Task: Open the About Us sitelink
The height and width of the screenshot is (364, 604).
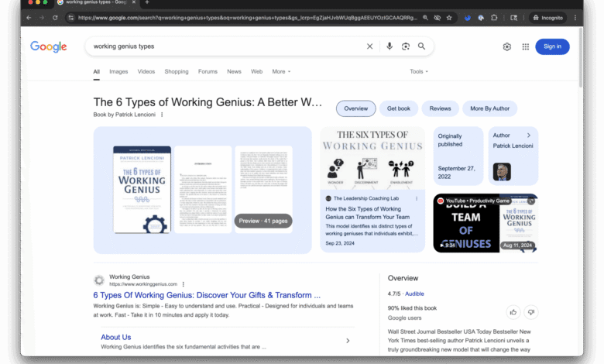Action: pyautogui.click(x=116, y=338)
